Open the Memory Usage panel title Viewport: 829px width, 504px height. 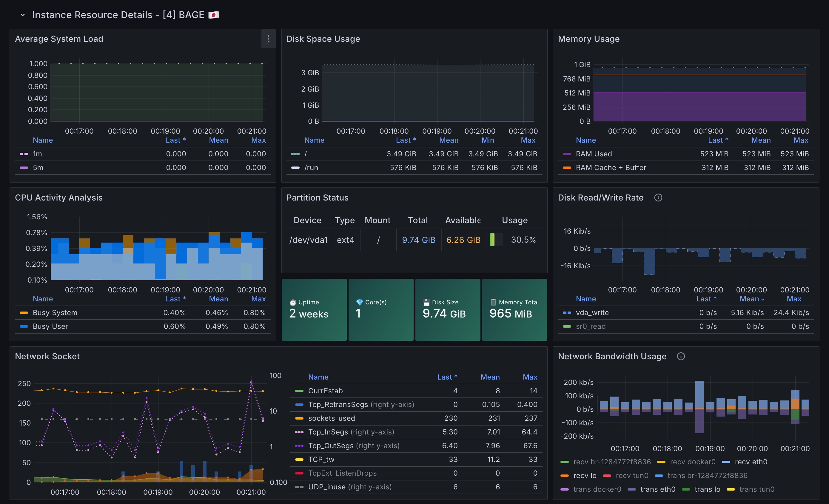(x=588, y=39)
